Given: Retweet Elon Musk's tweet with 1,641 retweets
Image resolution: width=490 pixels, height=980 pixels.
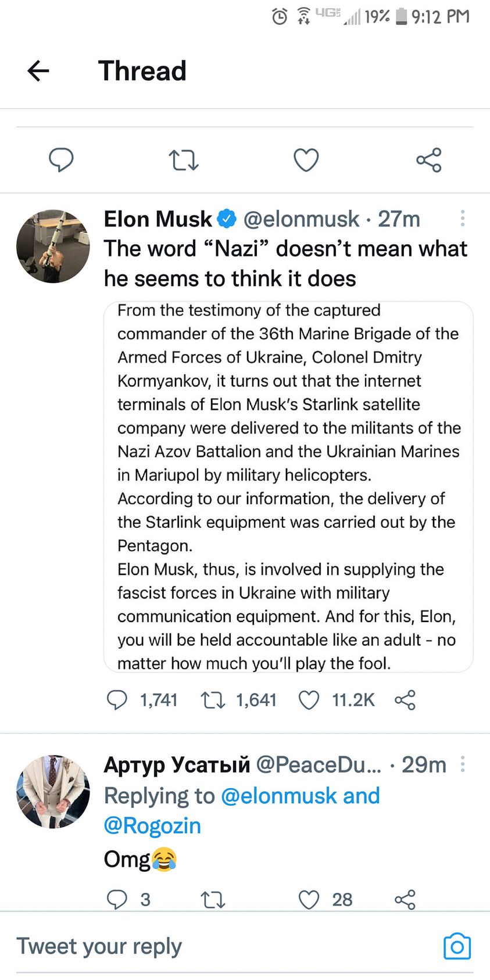Looking at the screenshot, I should coord(213,700).
